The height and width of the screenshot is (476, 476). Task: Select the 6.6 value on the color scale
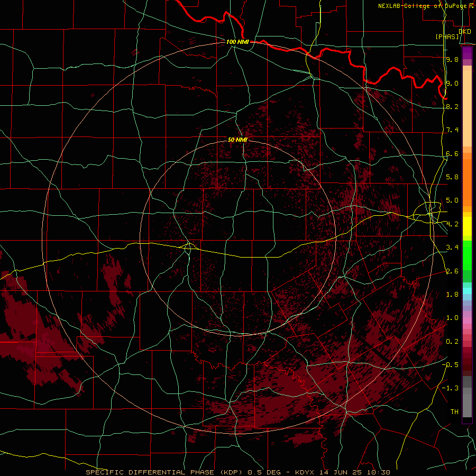coord(452,153)
